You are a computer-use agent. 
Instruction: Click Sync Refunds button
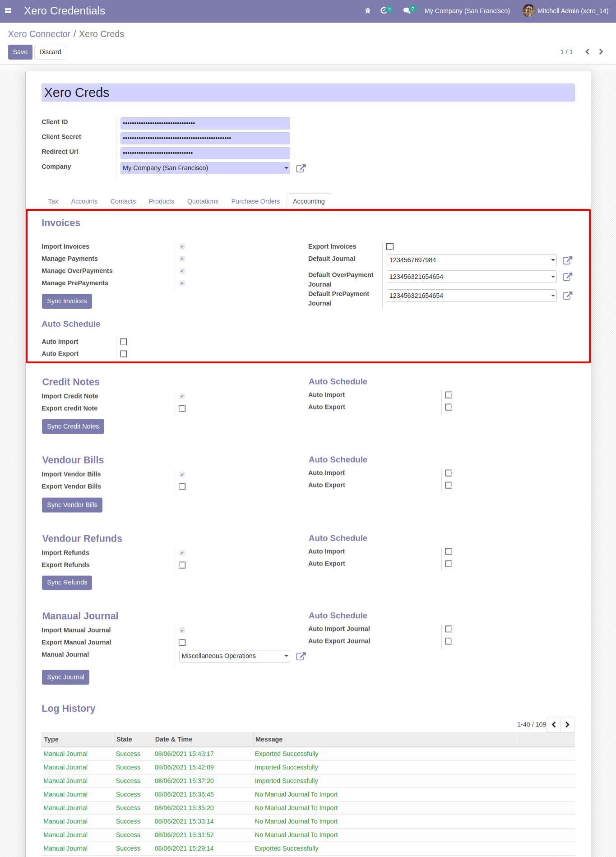[67, 583]
